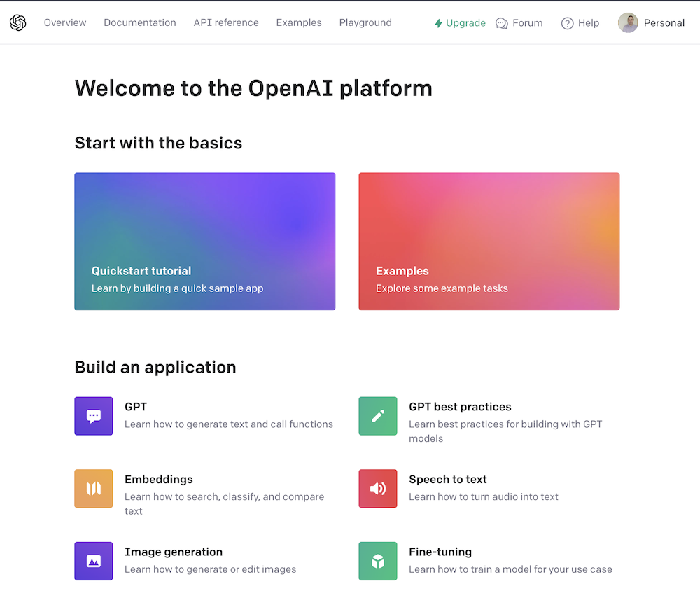Image resolution: width=700 pixels, height=605 pixels.
Task: Click the Upgrade lightning bolt icon
Action: point(438,23)
